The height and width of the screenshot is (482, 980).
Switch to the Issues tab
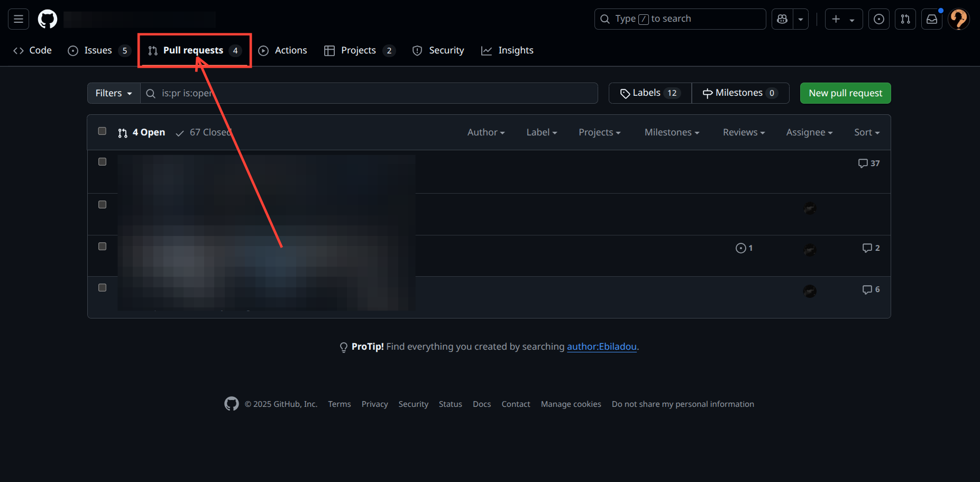tap(98, 51)
